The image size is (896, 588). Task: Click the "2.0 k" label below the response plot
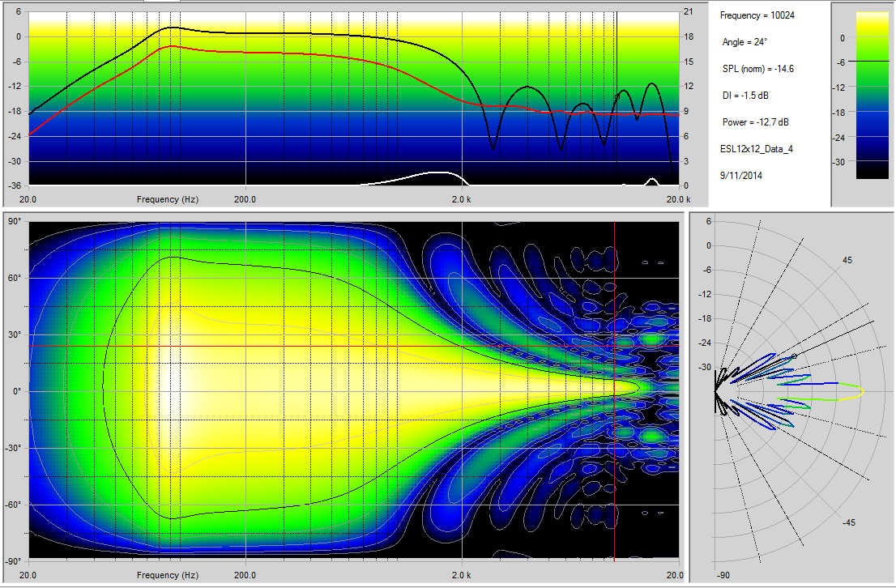461,199
